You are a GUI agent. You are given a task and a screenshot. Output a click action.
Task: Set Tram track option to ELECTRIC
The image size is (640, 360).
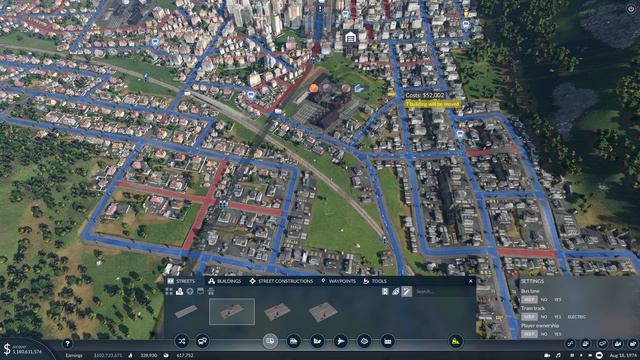click(577, 317)
